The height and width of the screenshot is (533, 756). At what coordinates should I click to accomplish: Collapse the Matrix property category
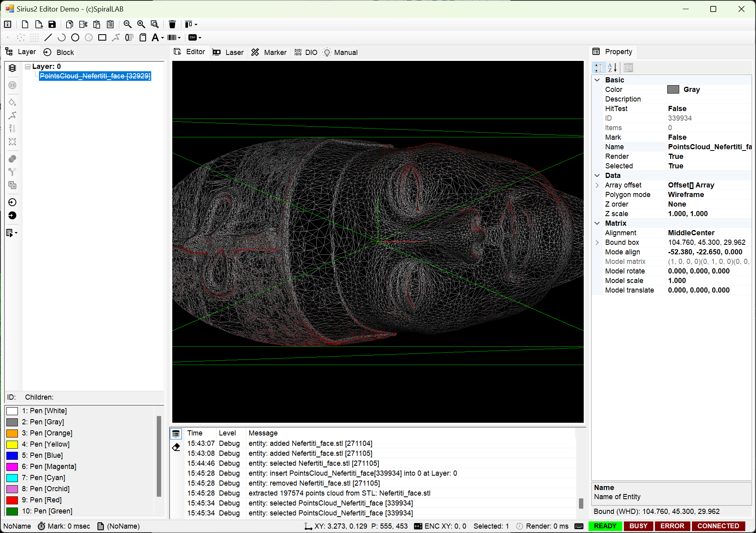(597, 223)
